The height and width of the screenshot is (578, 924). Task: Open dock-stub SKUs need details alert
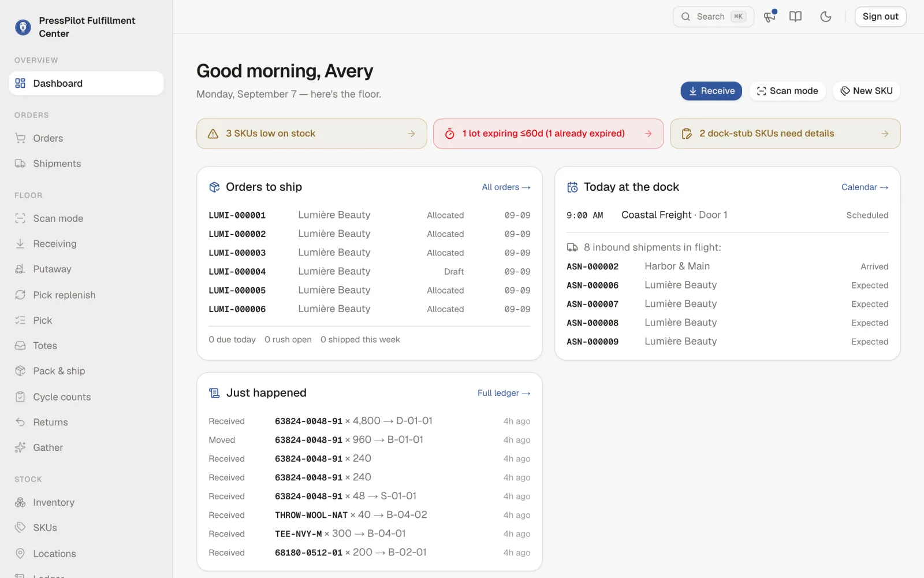pyautogui.click(x=785, y=134)
